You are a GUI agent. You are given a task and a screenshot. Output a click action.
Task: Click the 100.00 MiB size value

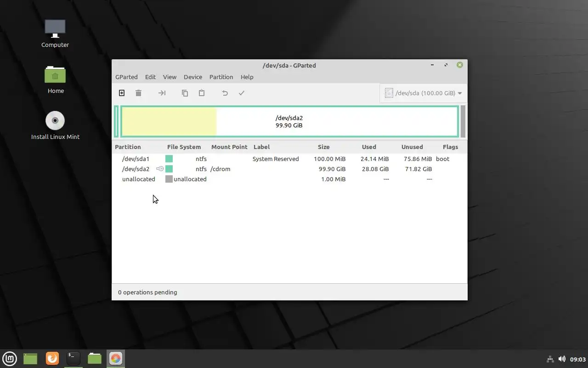pos(330,159)
